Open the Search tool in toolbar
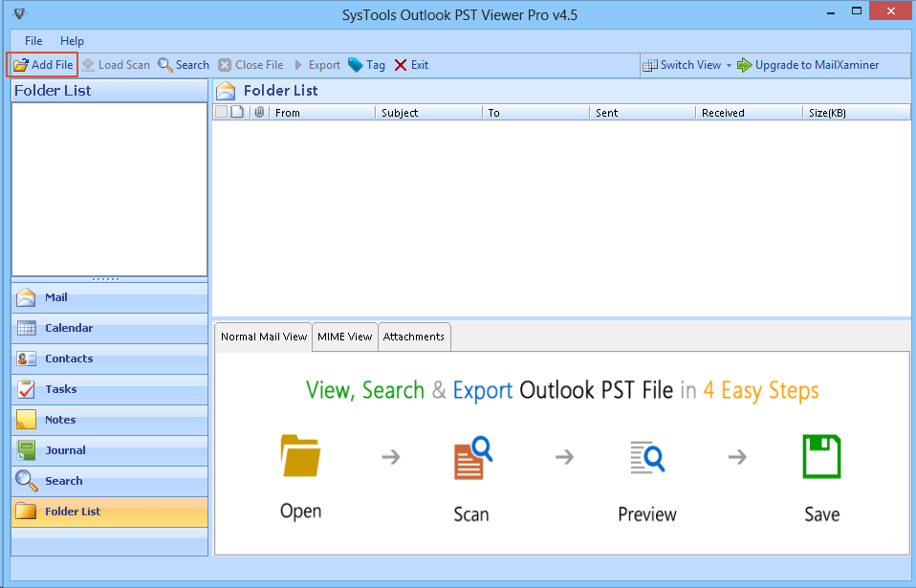The width and height of the screenshot is (916, 588). point(184,65)
